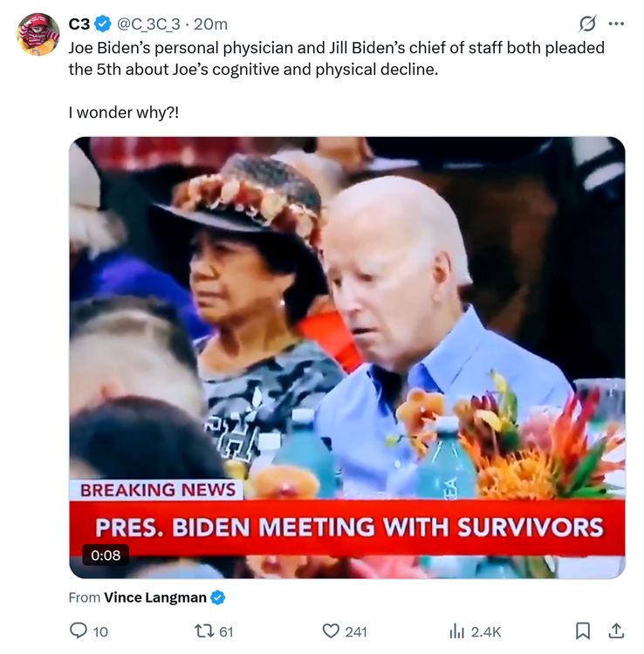This screenshot has width=644, height=654.
Task: Open the Vince Langman source link
Action: coord(155,597)
